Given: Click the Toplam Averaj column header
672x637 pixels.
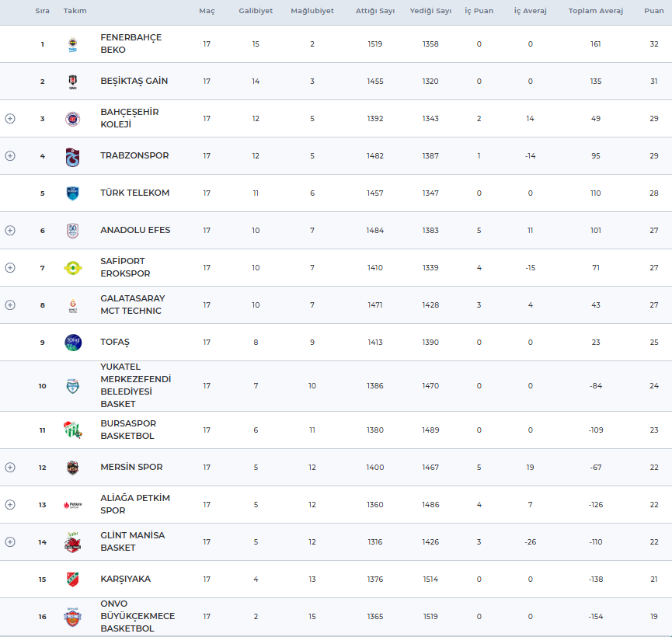Looking at the screenshot, I should point(595,12).
